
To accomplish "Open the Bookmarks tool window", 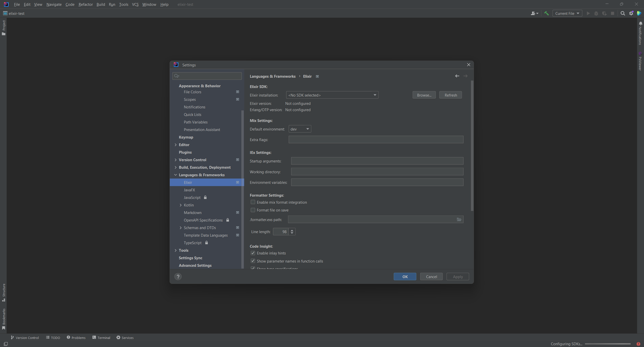I will coord(4,319).
